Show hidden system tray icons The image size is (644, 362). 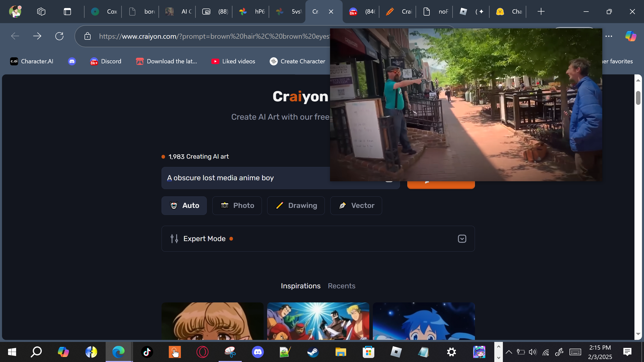click(509, 352)
